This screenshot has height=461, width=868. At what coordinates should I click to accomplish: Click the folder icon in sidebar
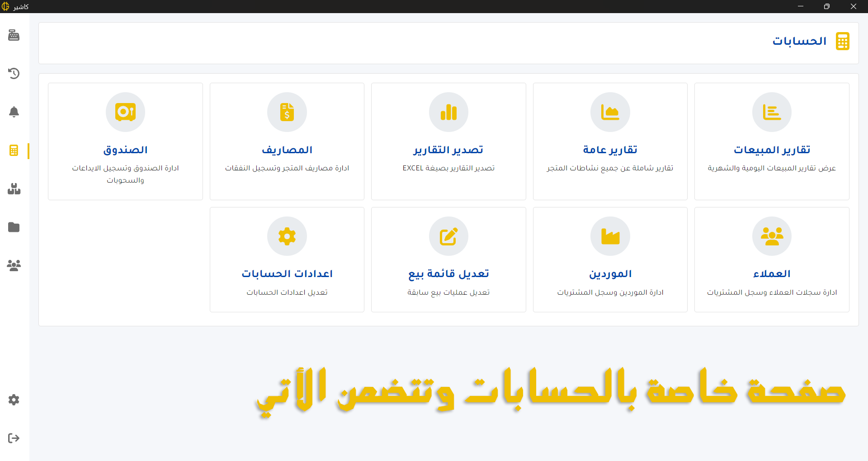(x=14, y=227)
